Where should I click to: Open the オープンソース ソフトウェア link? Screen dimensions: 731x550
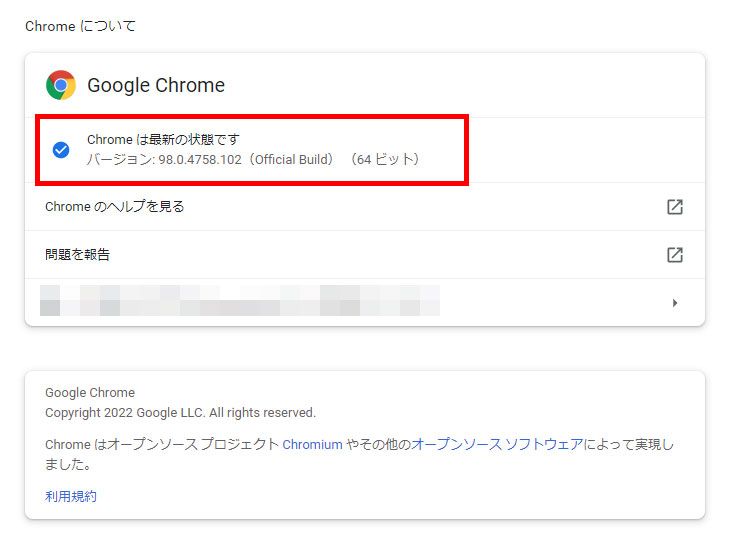pos(497,444)
